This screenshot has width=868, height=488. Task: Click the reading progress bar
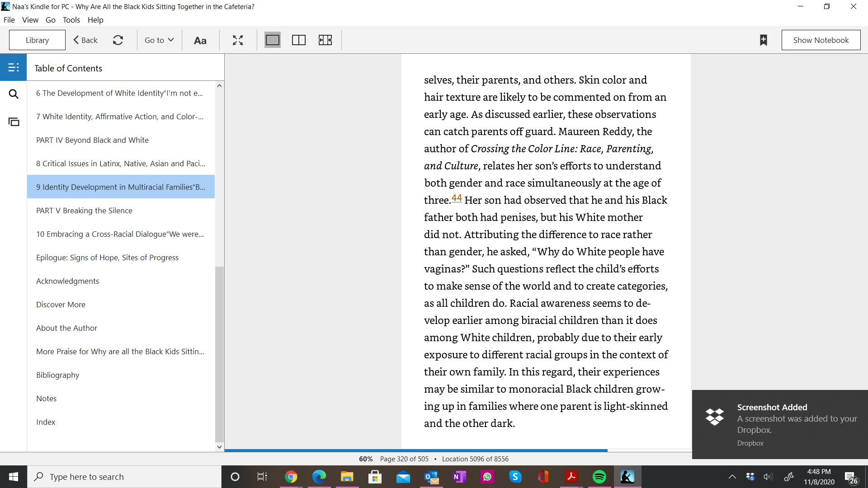coord(458,450)
